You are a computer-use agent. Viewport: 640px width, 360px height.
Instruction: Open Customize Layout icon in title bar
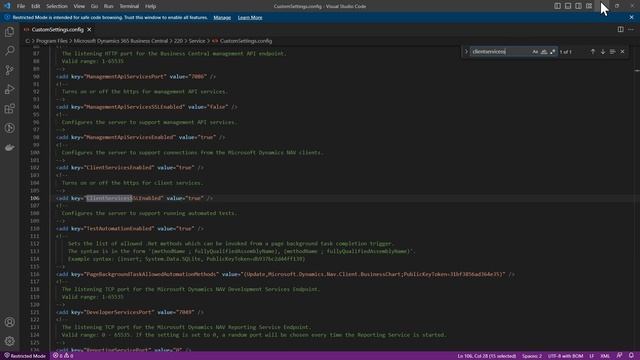point(589,6)
